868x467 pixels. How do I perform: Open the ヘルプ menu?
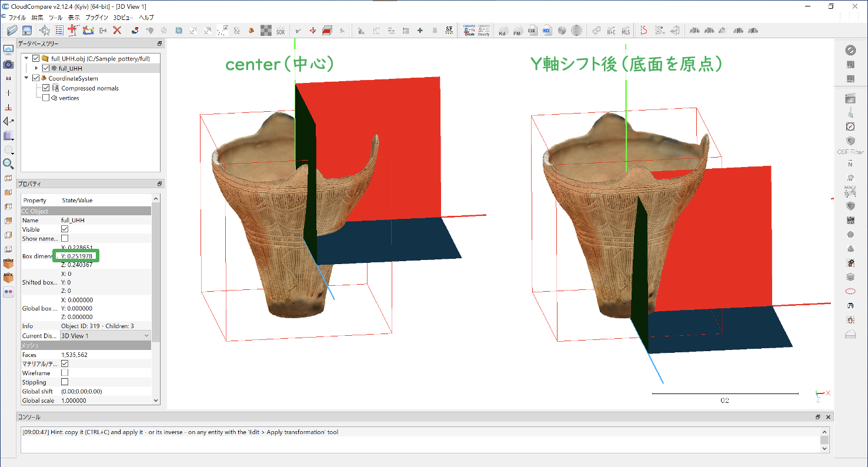(x=146, y=18)
